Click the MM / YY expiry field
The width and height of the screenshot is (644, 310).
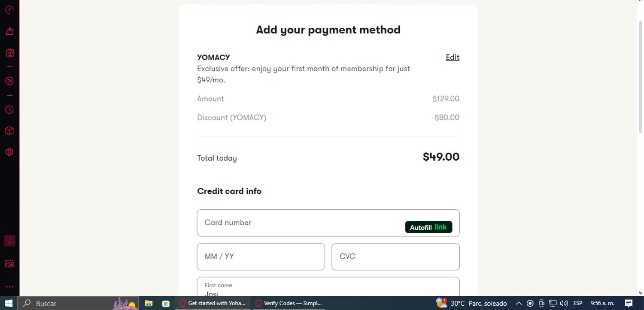(261, 257)
